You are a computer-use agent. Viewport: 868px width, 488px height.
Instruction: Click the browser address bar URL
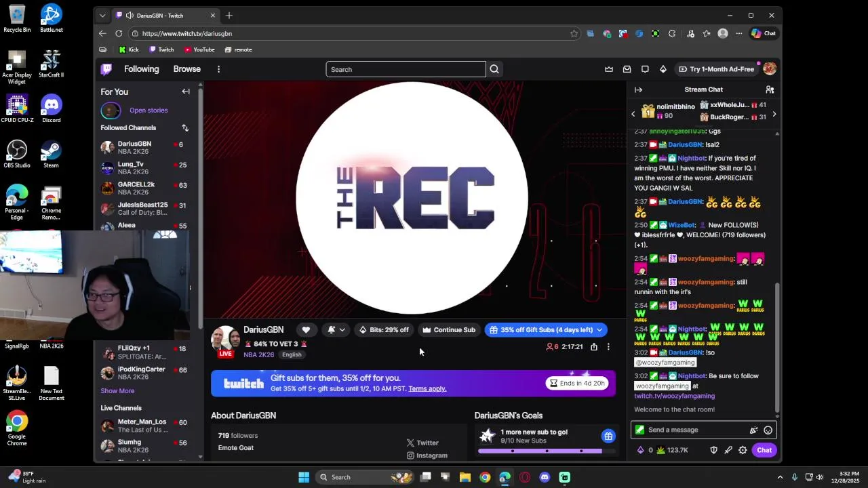pos(187,33)
